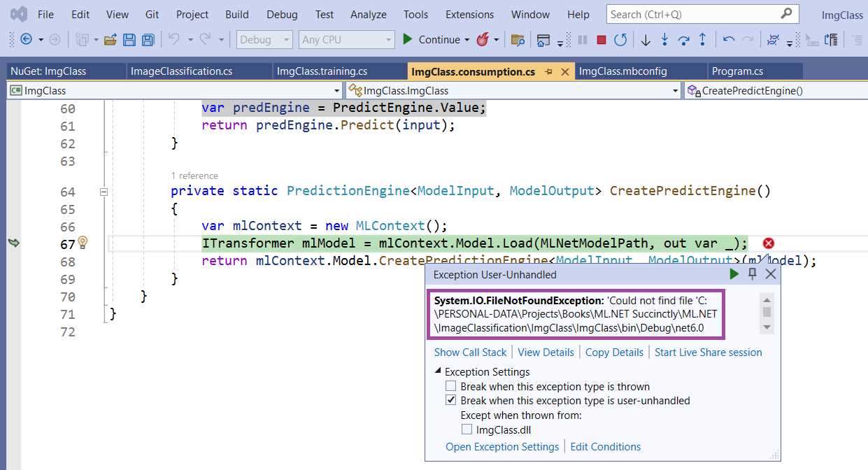This screenshot has height=470, width=868.
Task: Select the Step Into icon
Action: (x=664, y=40)
